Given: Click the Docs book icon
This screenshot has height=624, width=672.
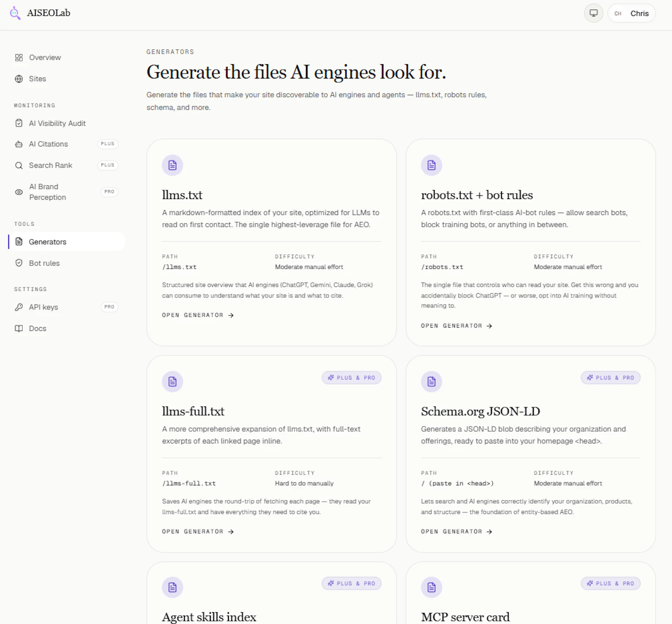Looking at the screenshot, I should coord(19,328).
